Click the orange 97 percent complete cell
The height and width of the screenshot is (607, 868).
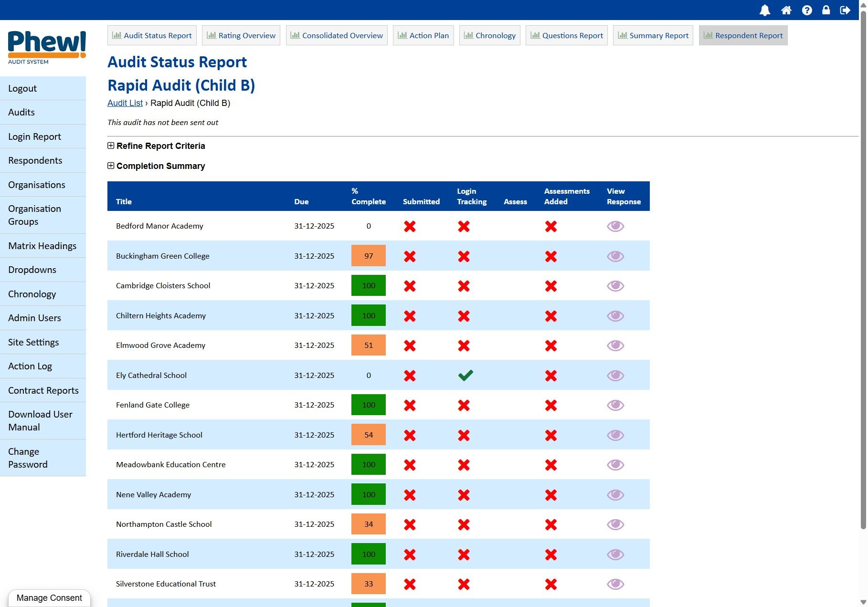pos(368,256)
